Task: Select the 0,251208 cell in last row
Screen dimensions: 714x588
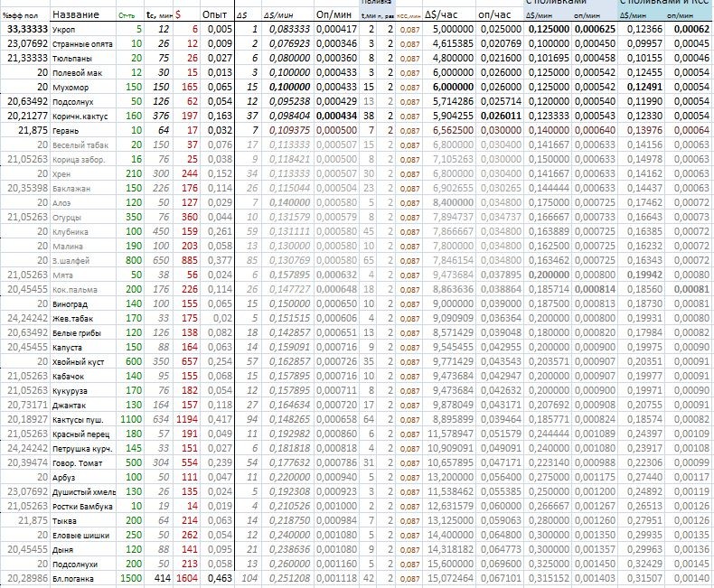Action: point(289,578)
